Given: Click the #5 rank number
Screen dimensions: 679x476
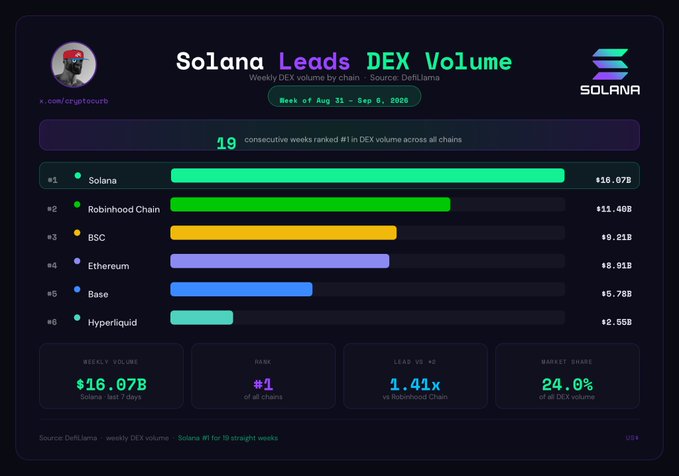Looking at the screenshot, I should (x=52, y=294).
